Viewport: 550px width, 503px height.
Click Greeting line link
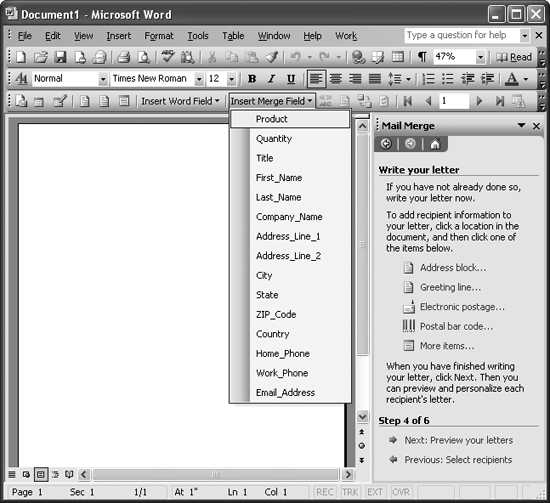(450, 287)
